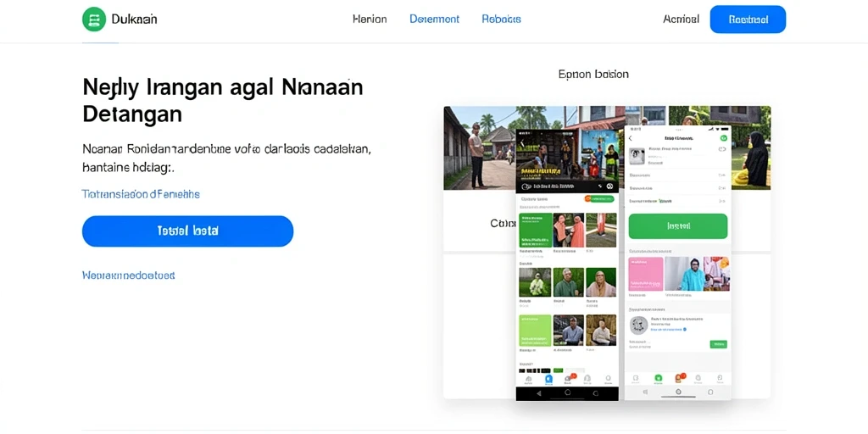Tap product thumbnail at top of right phone
868x434 pixels.
637,156
